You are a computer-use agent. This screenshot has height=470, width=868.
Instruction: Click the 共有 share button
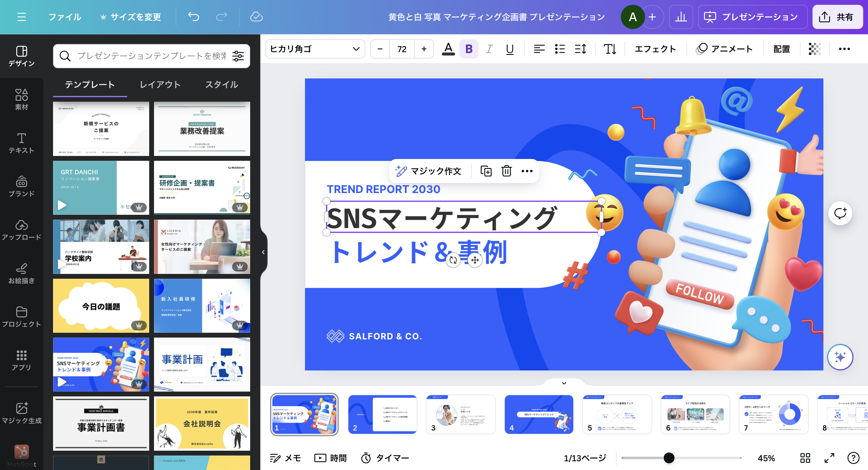point(837,17)
